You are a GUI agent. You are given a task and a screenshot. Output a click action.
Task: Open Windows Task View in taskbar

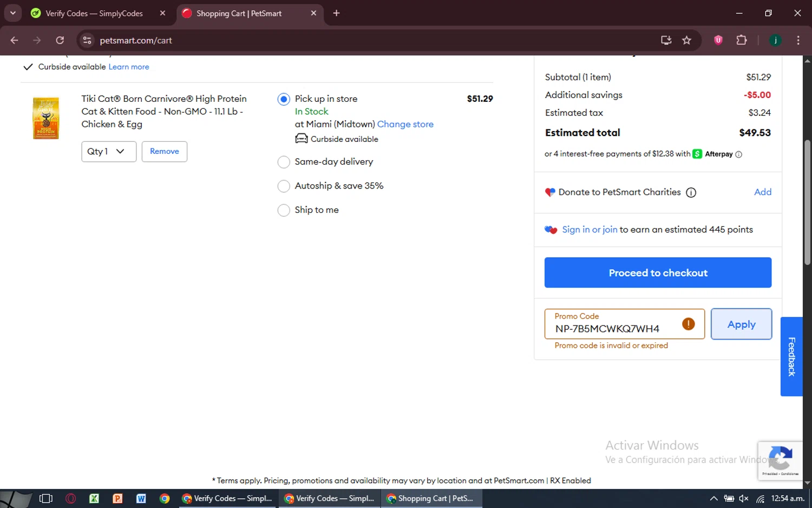click(x=46, y=498)
